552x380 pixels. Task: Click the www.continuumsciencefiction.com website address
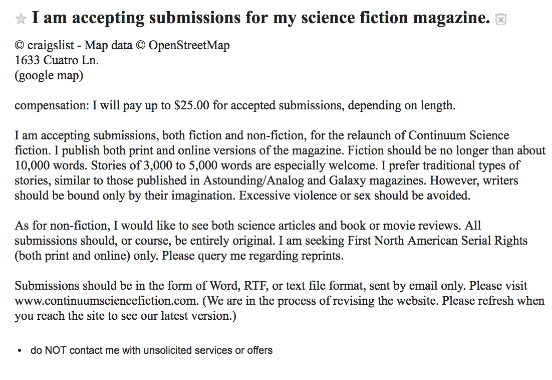(x=106, y=301)
